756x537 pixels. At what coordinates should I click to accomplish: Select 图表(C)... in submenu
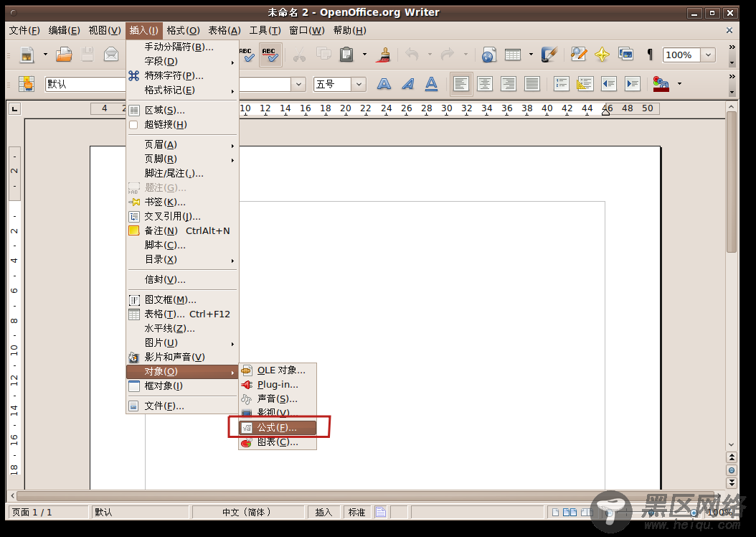click(x=278, y=442)
